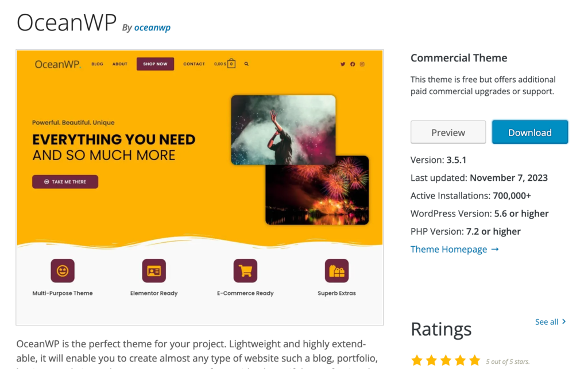This screenshot has width=588, height=369.
Task: Click the Elementor Ready ID card icon
Action: [154, 270]
